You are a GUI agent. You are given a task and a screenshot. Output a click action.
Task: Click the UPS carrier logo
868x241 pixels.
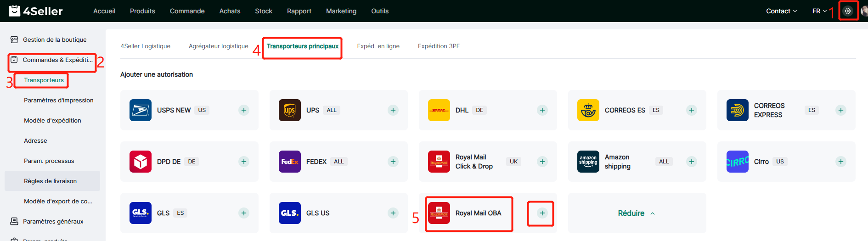(289, 110)
